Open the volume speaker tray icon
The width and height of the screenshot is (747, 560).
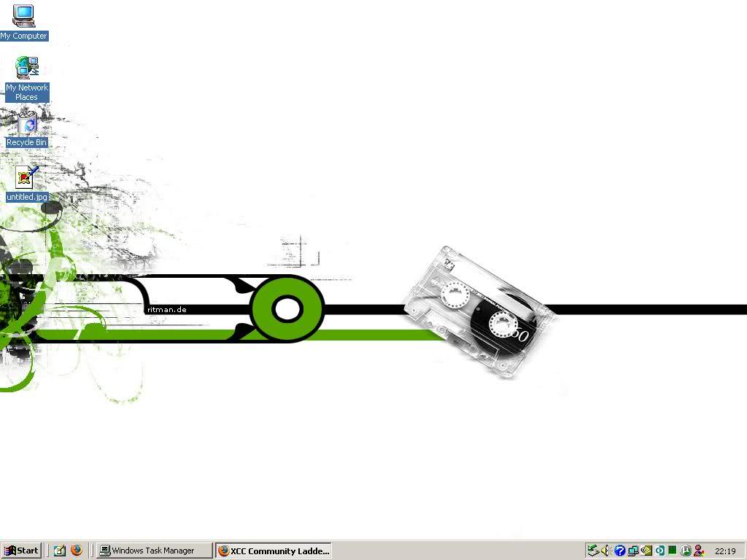(605, 551)
